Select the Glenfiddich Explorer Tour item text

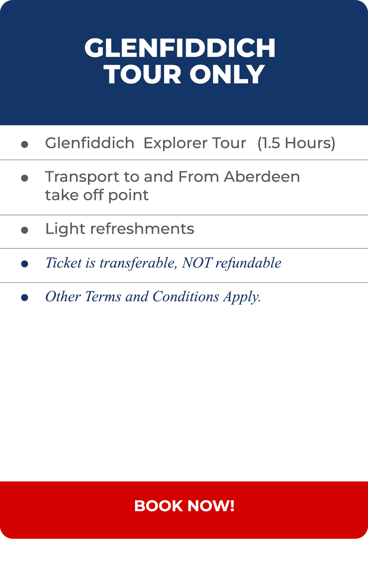pos(146,143)
